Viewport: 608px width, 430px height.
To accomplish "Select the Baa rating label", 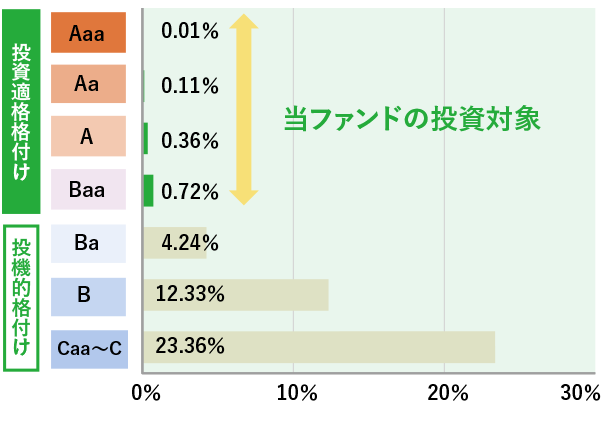I will [x=88, y=189].
